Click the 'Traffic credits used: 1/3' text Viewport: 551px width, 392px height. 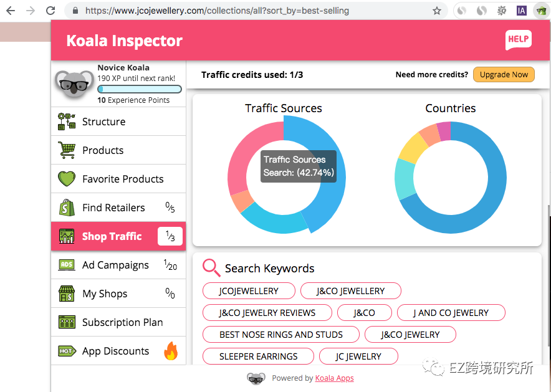[252, 75]
